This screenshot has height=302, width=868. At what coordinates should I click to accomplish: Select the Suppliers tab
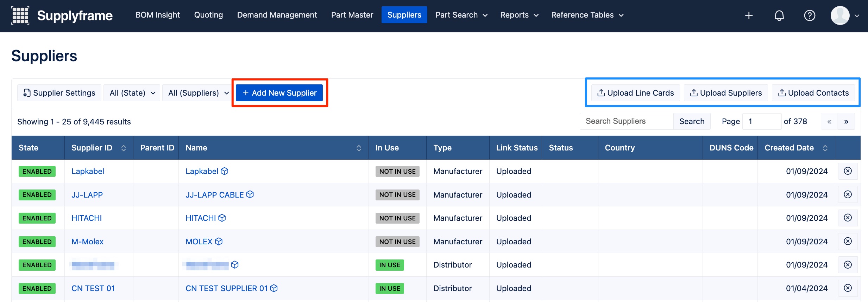(x=404, y=15)
